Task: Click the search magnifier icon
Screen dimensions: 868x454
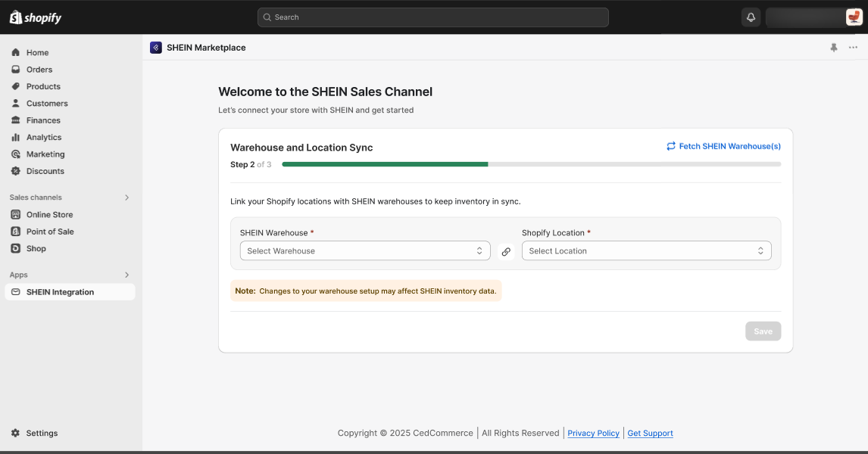Action: 267,17
